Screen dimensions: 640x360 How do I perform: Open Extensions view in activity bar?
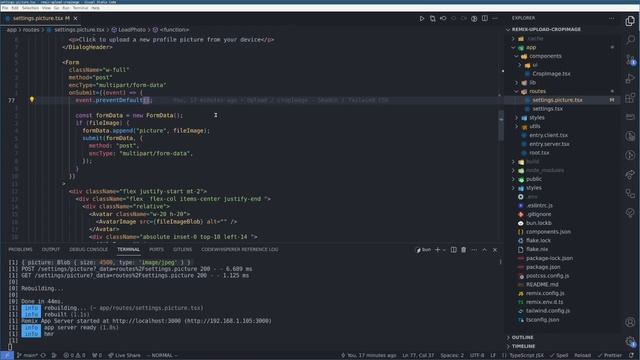[x=630, y=98]
